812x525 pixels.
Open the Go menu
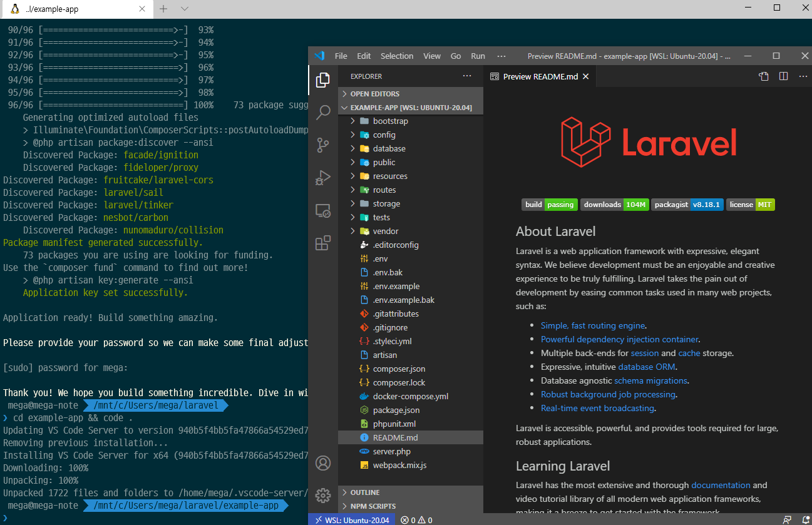tap(456, 56)
